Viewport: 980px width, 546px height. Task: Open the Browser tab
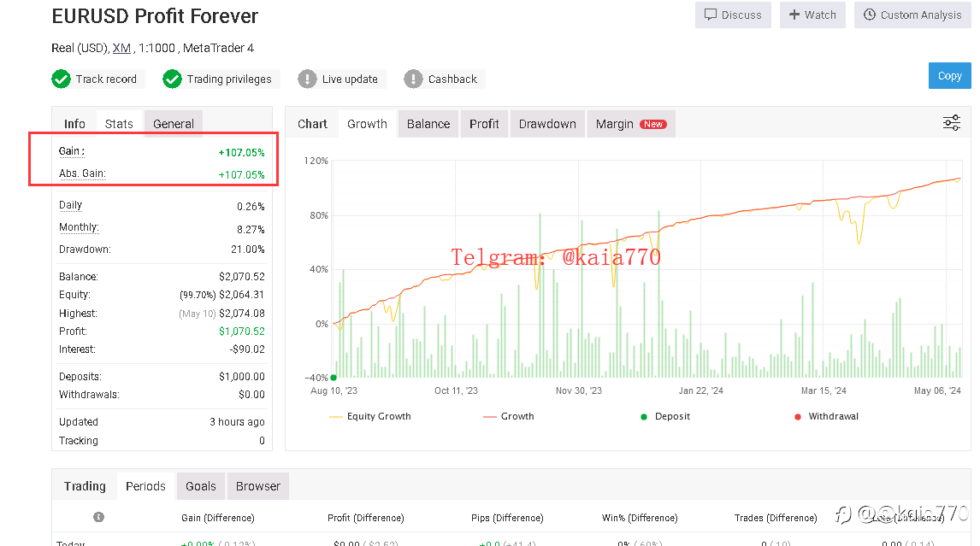[257, 486]
